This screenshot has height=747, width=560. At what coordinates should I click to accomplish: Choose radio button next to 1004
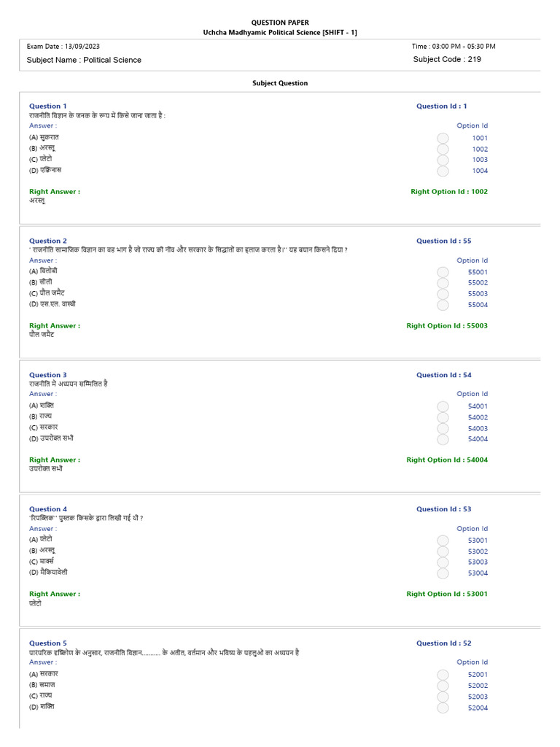(x=443, y=171)
